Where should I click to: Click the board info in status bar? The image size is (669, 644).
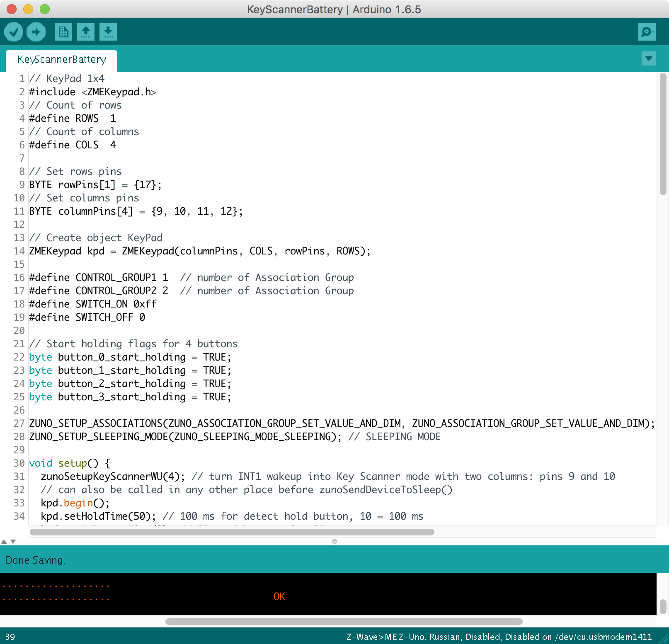tap(499, 637)
